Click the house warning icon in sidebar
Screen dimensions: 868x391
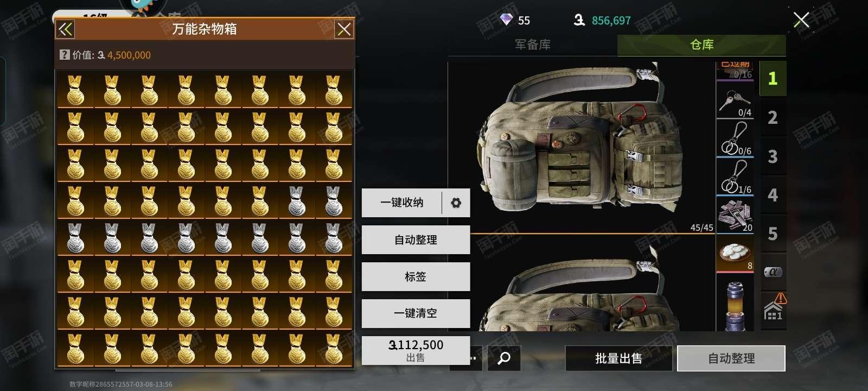774,308
